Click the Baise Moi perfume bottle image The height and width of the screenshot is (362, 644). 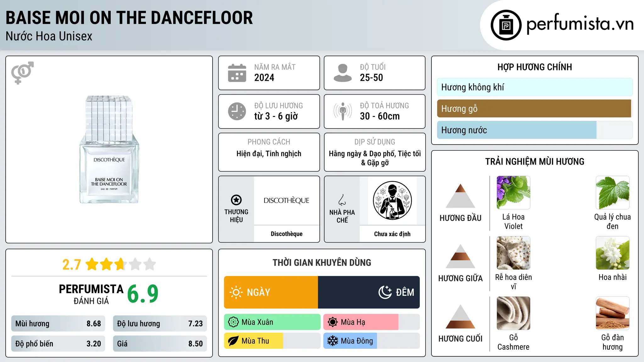(x=109, y=150)
